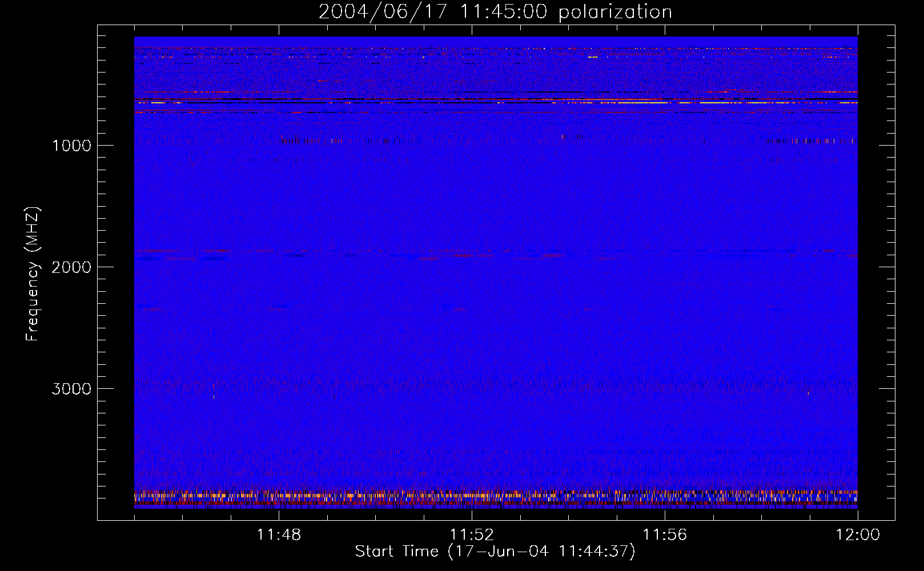This screenshot has width=924, height=571.
Task: Click the 11:56 time tick label
Action: click(665, 535)
